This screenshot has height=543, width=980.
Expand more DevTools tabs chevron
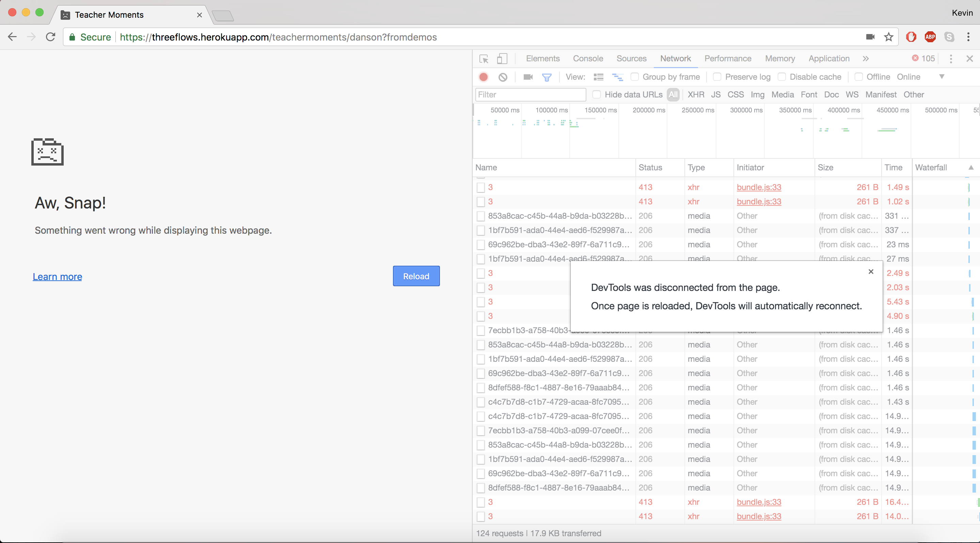[x=866, y=59]
